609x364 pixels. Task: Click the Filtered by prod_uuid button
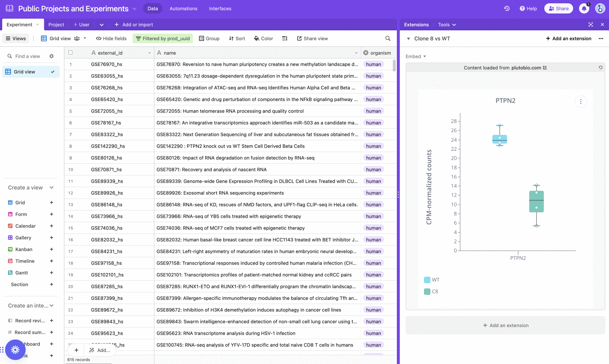point(163,38)
